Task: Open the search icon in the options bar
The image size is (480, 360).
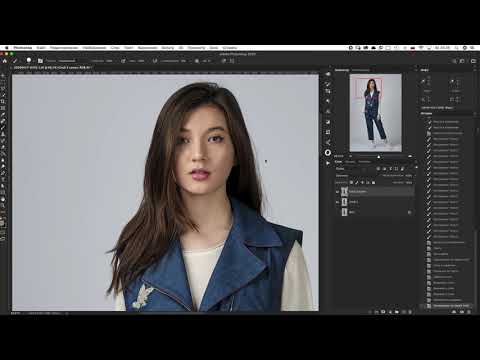Action: click(x=454, y=61)
